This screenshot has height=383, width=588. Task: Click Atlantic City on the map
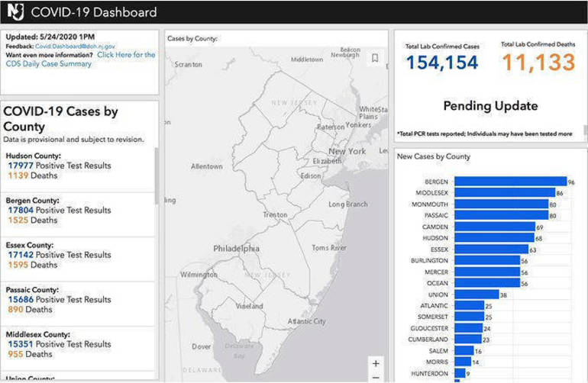(x=307, y=321)
